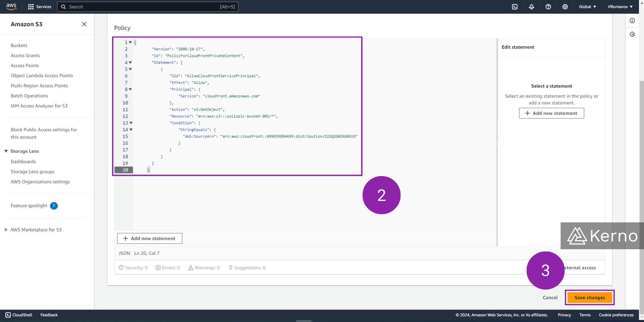Click the Errors: 0 indicator
This screenshot has height=322, width=644.
[x=168, y=268]
